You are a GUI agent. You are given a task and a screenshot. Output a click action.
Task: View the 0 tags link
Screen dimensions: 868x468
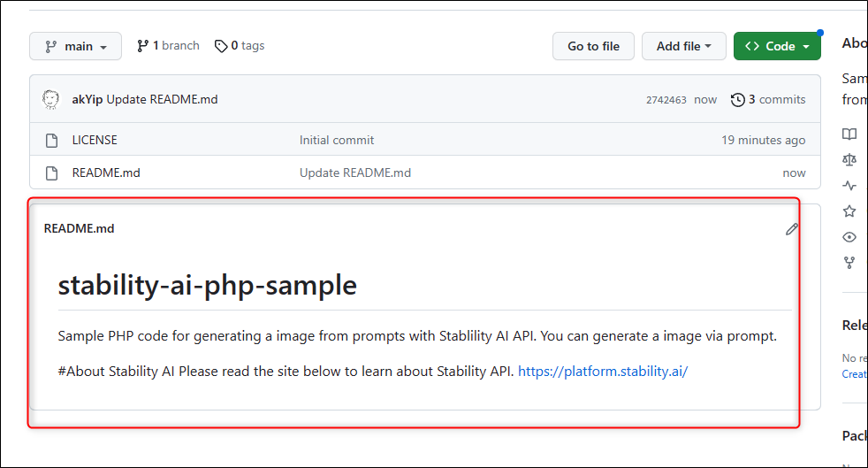tap(240, 46)
